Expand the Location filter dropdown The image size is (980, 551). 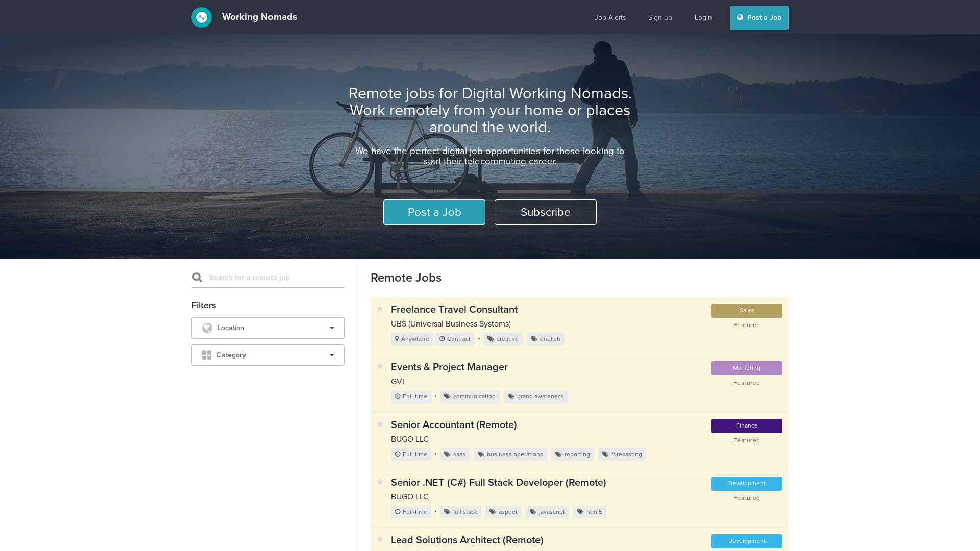(x=267, y=328)
